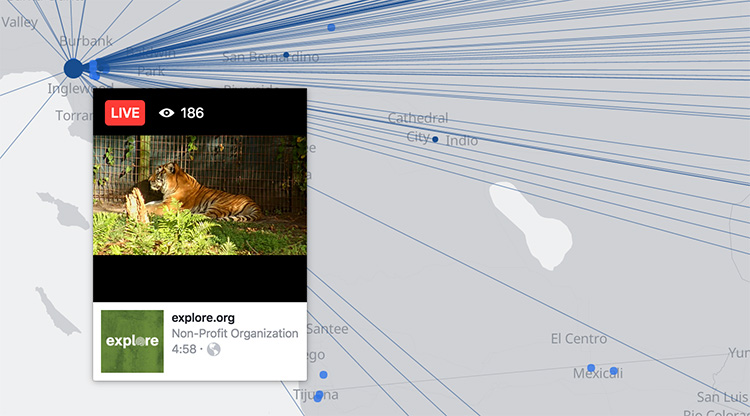Click the right blue dot above Mexicali
The height and width of the screenshot is (416, 750).
tap(614, 371)
